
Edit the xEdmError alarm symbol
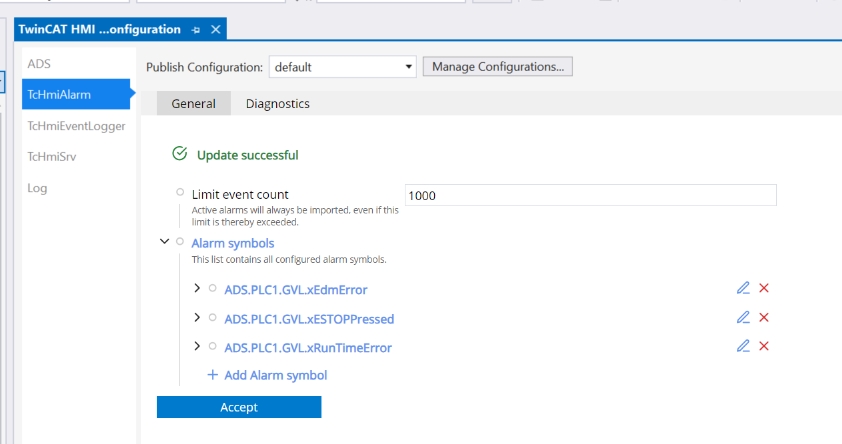click(x=743, y=288)
